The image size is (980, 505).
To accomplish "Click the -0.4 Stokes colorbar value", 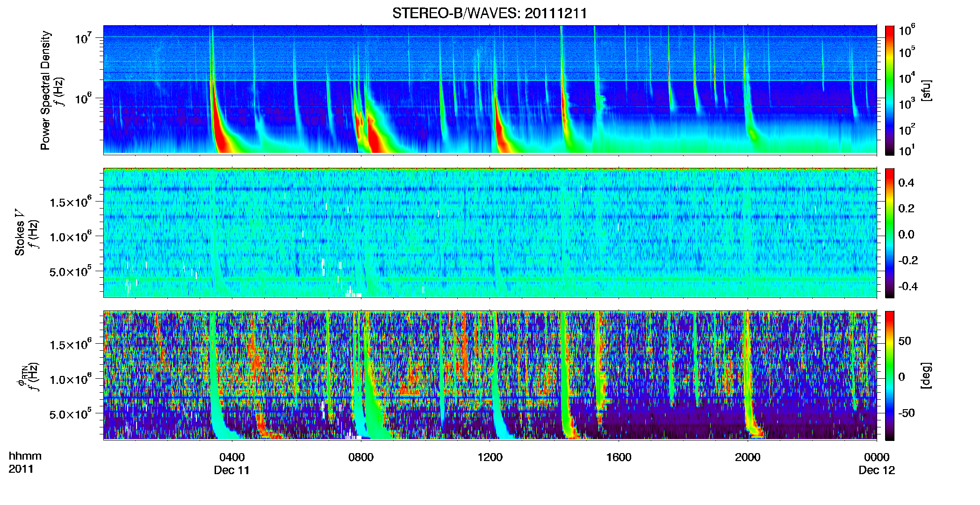I will (x=908, y=286).
